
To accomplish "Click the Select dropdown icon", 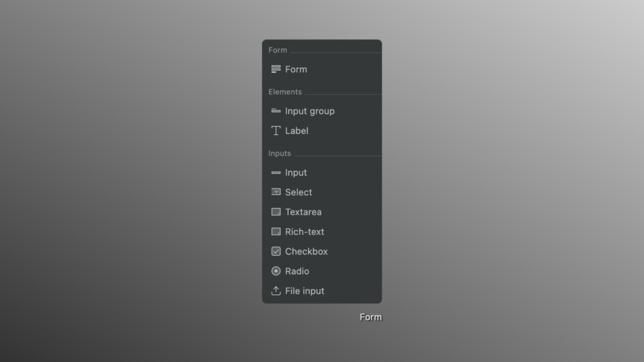I will pyautogui.click(x=276, y=192).
